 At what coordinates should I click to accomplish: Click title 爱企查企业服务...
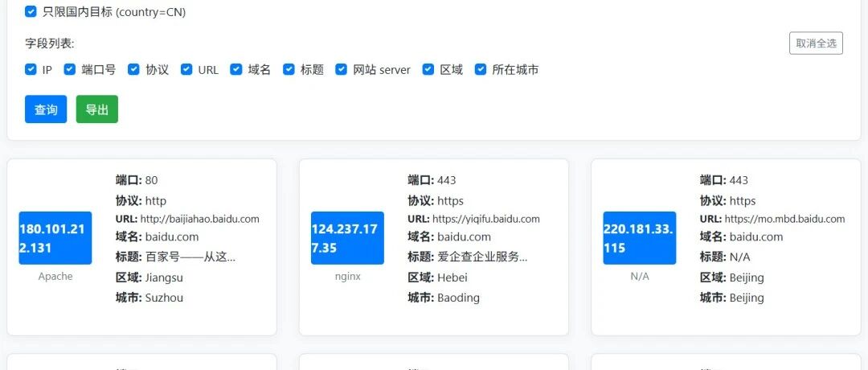(483, 257)
